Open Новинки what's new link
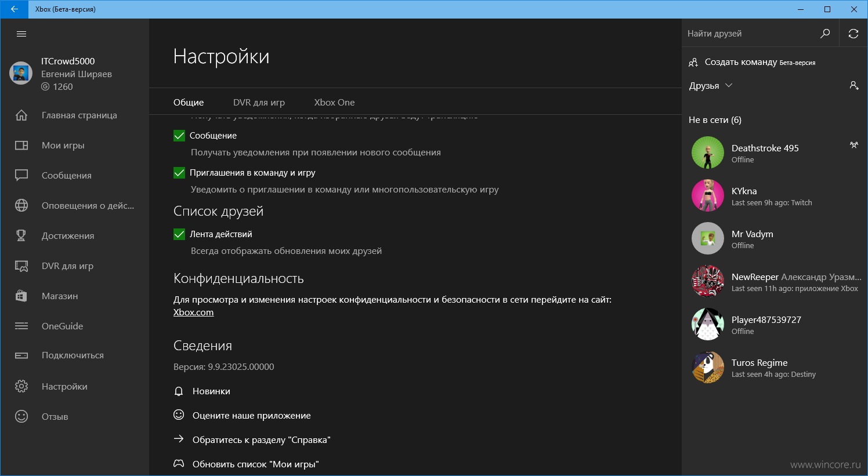This screenshot has height=476, width=868. 202,391
